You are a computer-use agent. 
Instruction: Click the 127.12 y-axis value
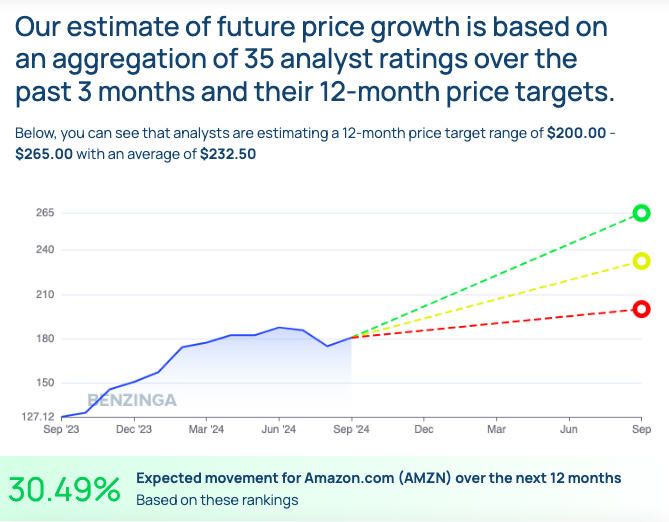point(38,417)
